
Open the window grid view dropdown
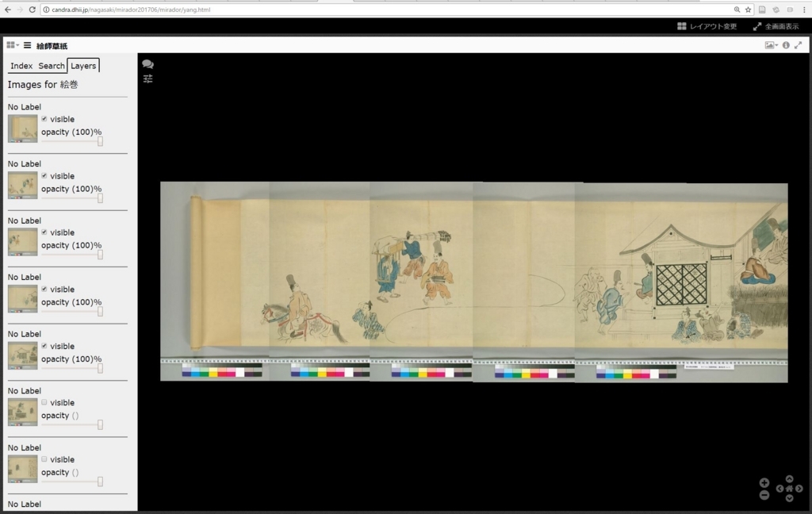(13, 45)
